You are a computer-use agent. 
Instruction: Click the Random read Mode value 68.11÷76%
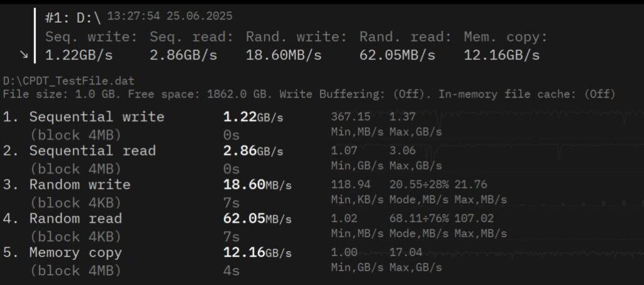(x=416, y=218)
